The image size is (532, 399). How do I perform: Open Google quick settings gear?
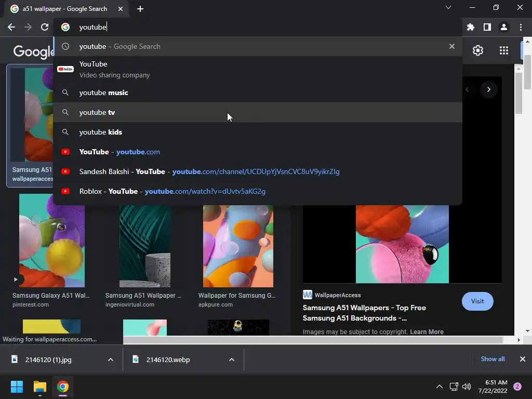(478, 50)
